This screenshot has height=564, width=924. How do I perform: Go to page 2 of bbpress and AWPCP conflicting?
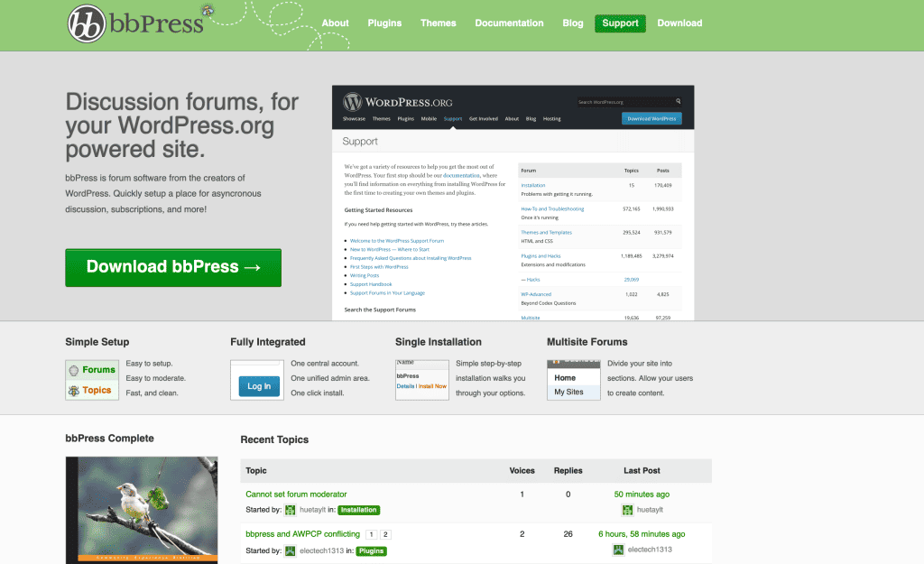coord(387,534)
